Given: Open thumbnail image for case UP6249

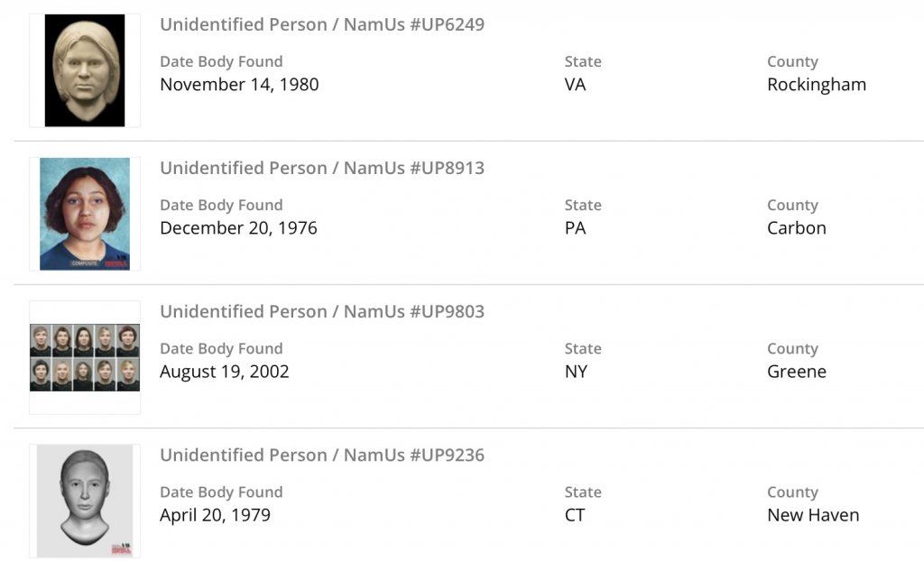Looking at the screenshot, I should pyautogui.click(x=85, y=70).
